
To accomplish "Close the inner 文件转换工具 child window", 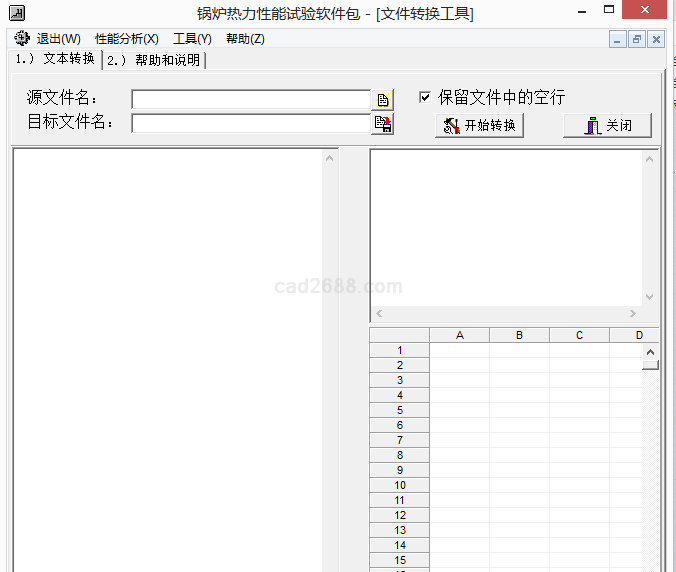I will tap(656, 40).
